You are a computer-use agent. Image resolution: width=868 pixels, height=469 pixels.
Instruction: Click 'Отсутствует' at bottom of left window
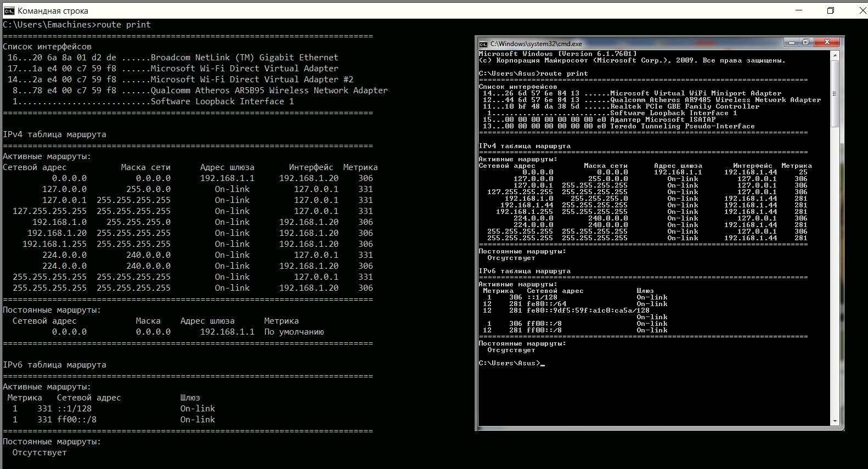pyautogui.click(x=40, y=453)
